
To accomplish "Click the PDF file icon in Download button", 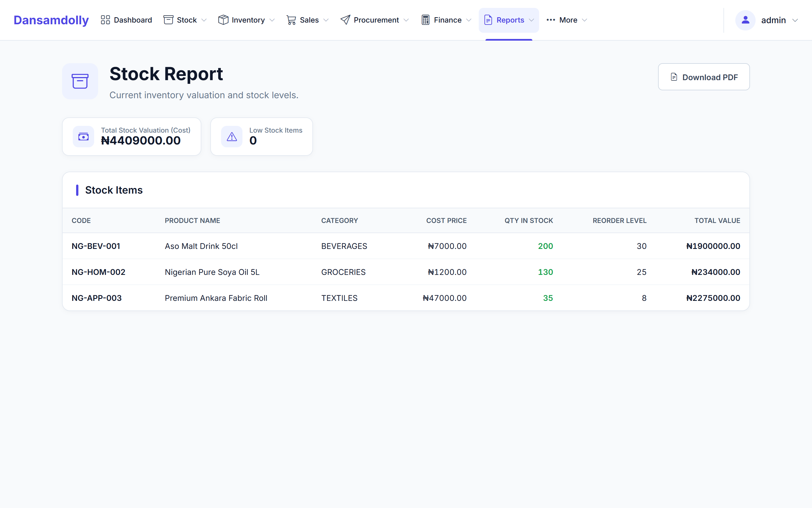I will pos(674,77).
